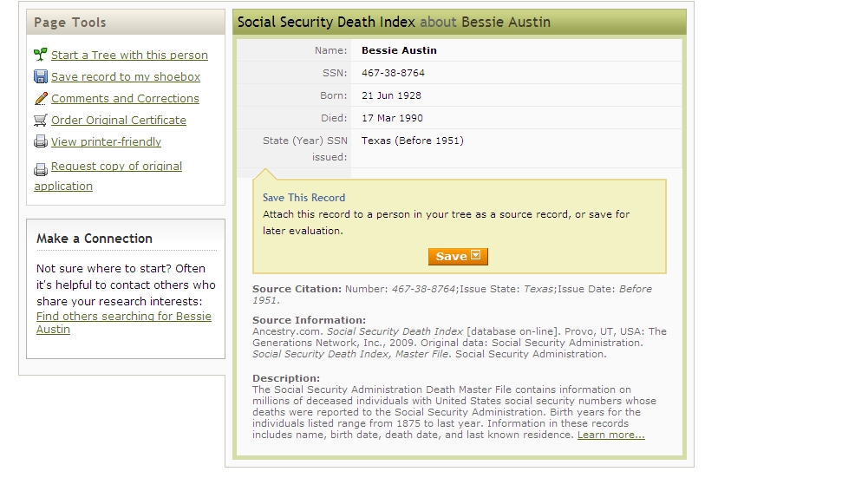Open the 'View printer-friendly' link

[106, 141]
